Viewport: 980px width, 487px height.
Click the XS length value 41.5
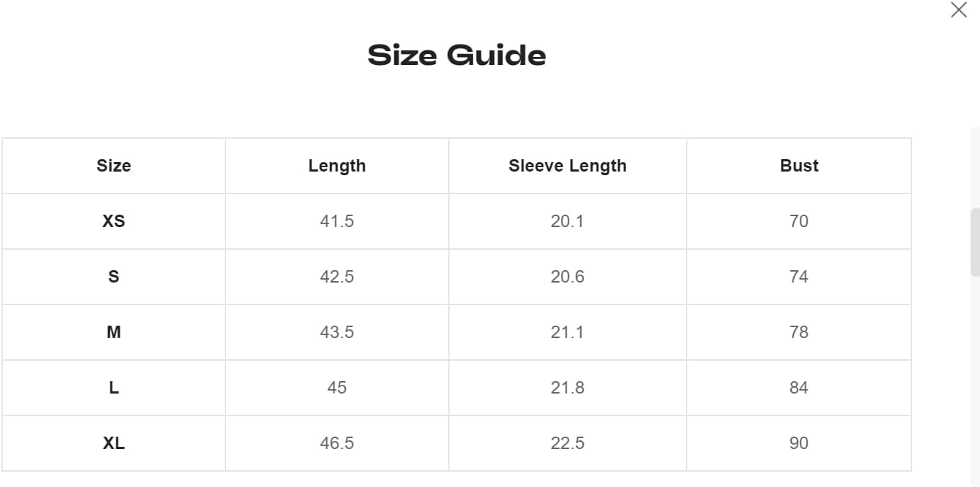(x=337, y=221)
